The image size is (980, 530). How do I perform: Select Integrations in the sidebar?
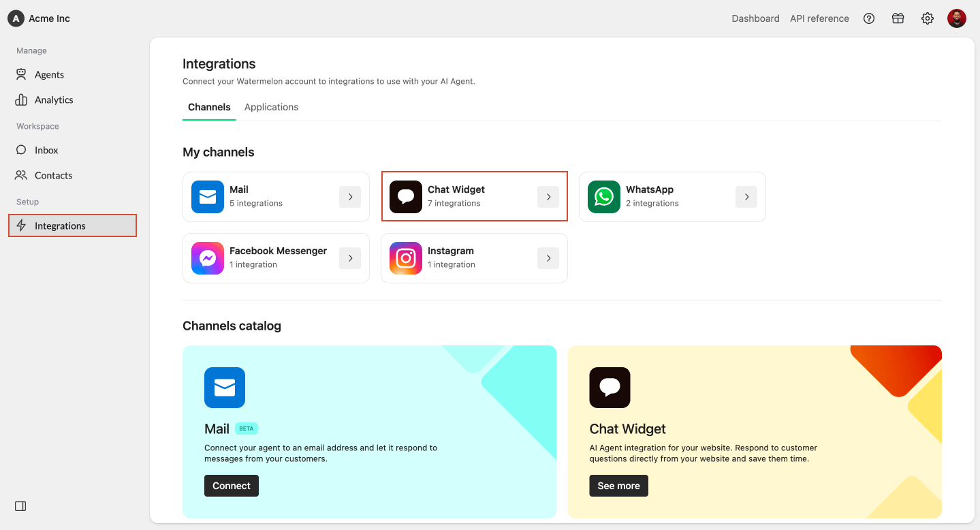click(x=72, y=225)
